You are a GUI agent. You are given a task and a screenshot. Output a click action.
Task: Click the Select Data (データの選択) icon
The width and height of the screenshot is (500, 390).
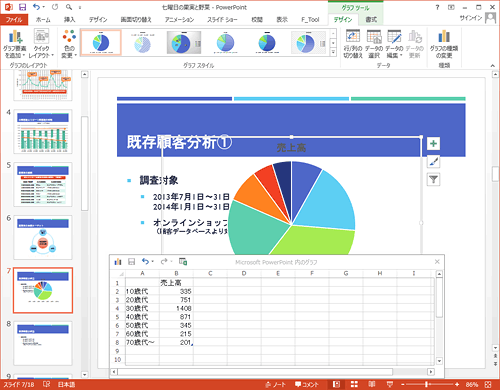pos(374,44)
